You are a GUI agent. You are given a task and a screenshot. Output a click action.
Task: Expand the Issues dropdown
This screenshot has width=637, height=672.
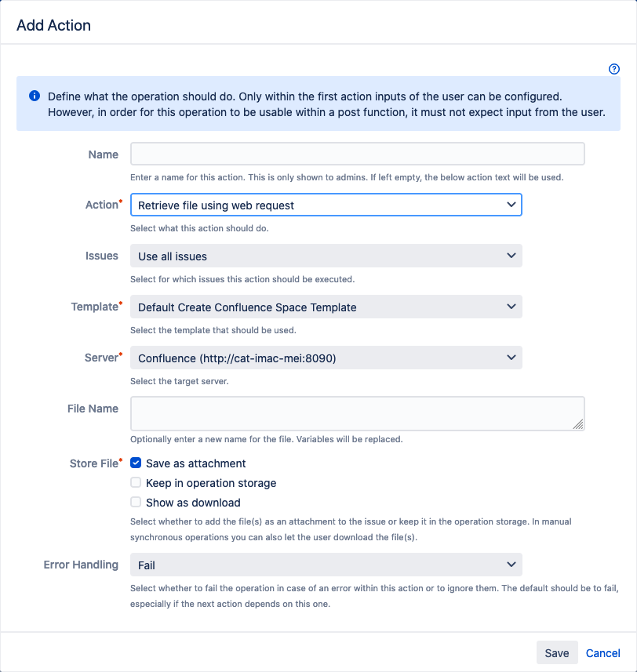coord(326,256)
